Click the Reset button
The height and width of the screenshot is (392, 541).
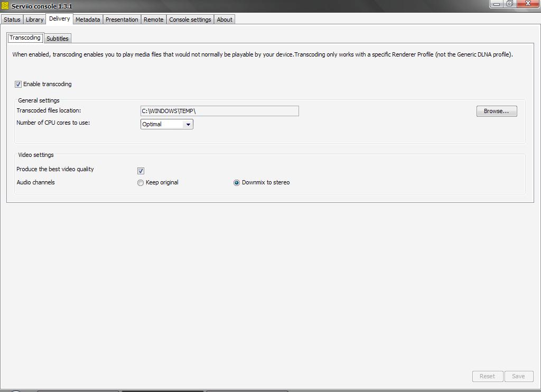(487, 376)
